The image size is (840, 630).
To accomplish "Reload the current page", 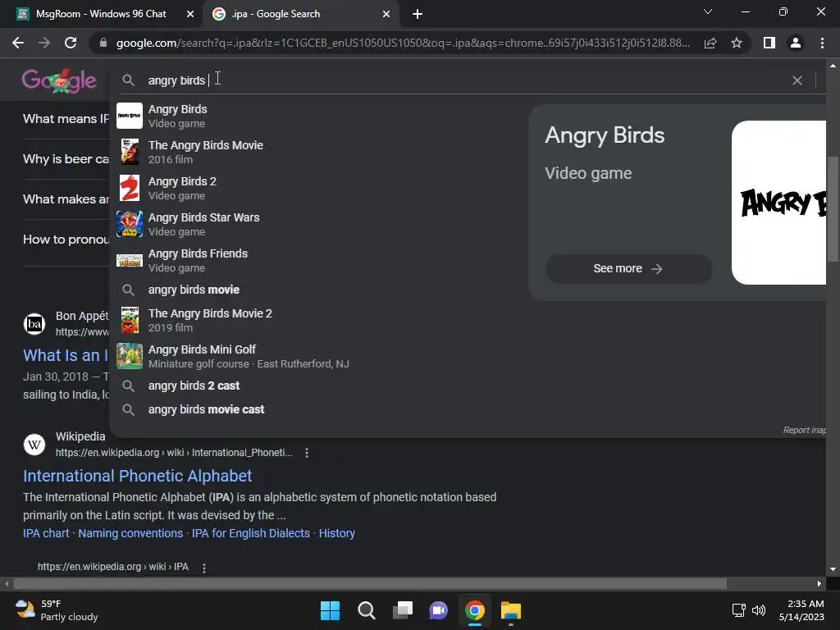I will (71, 43).
